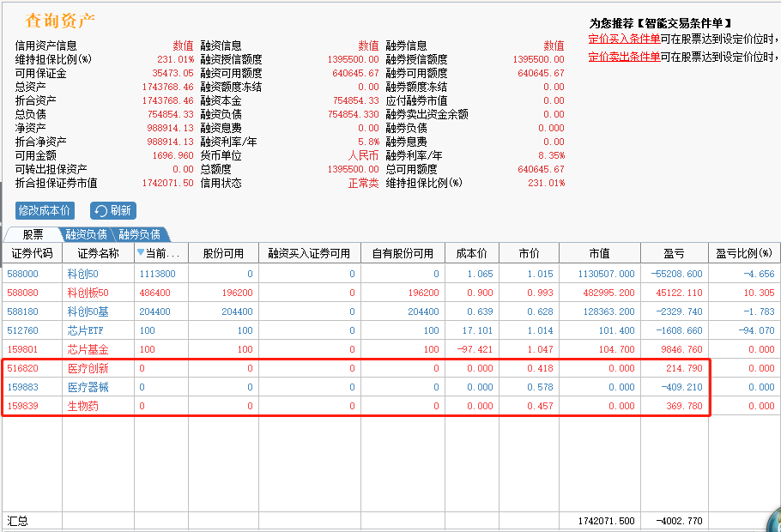The width and height of the screenshot is (781, 532).
Task: Click the 45122.110 profit-loss cell
Action: [x=679, y=293]
